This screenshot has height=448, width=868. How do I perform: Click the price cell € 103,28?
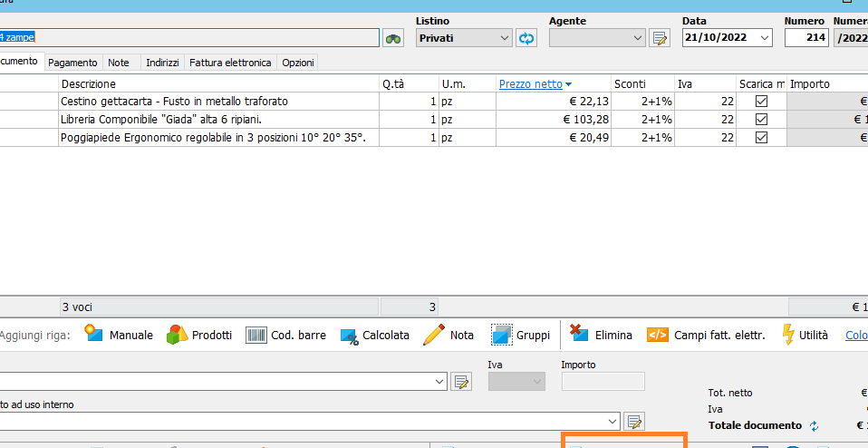pyautogui.click(x=554, y=119)
